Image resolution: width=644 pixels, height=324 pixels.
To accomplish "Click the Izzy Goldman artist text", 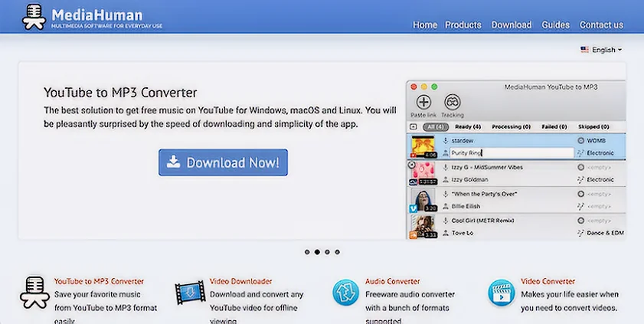I will pos(470,179).
